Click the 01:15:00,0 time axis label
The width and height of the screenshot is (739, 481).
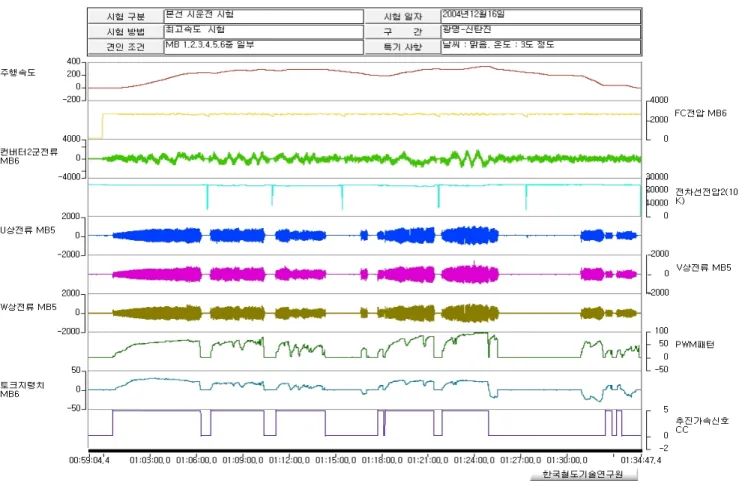coord(336,460)
